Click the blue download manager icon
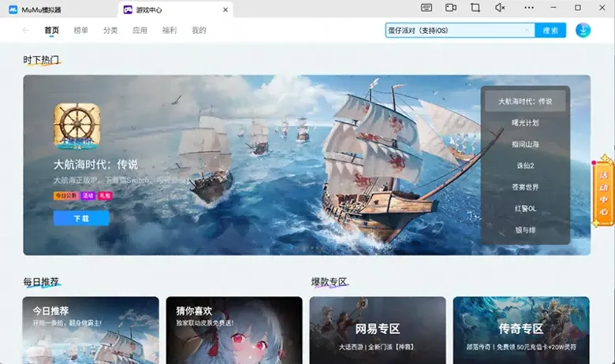This screenshot has height=364, width=615. [583, 31]
